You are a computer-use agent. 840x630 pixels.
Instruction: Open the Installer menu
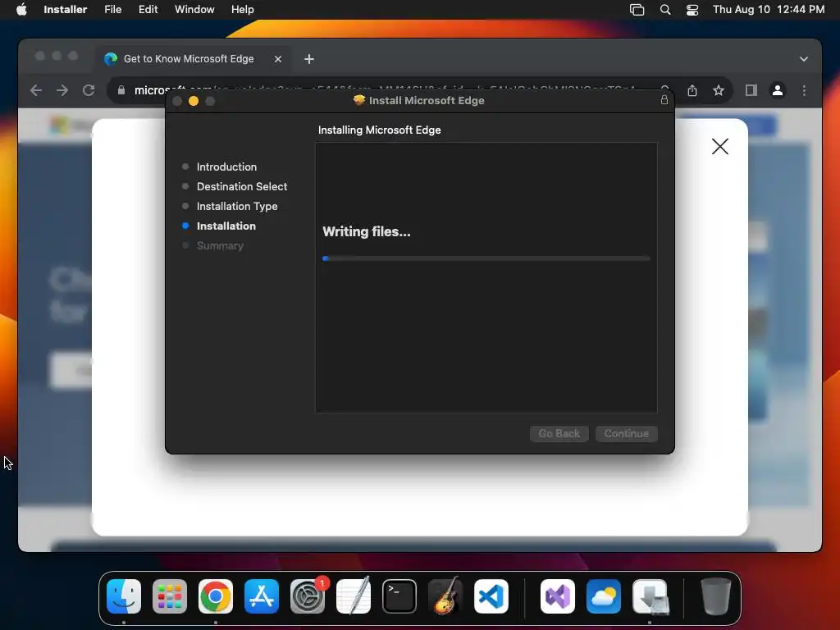66,10
